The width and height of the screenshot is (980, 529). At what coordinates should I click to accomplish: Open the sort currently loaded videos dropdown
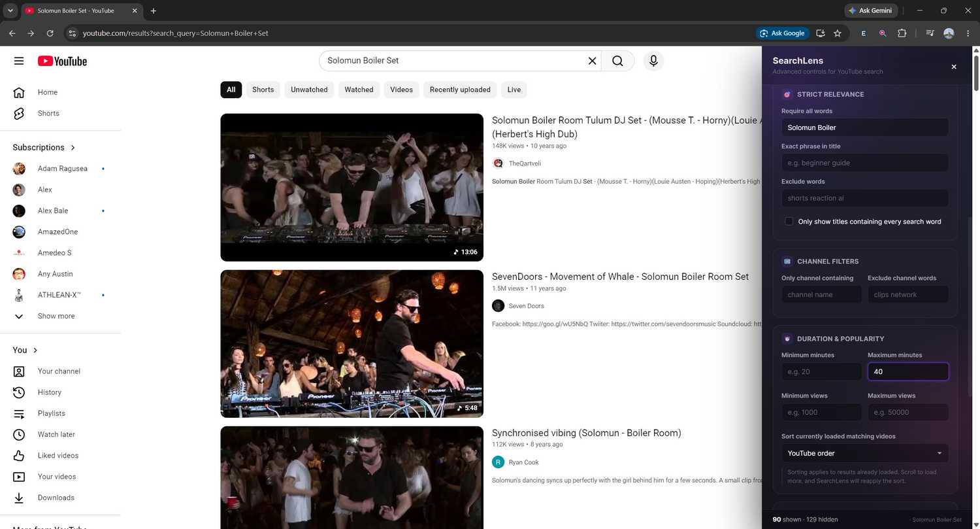865,453
